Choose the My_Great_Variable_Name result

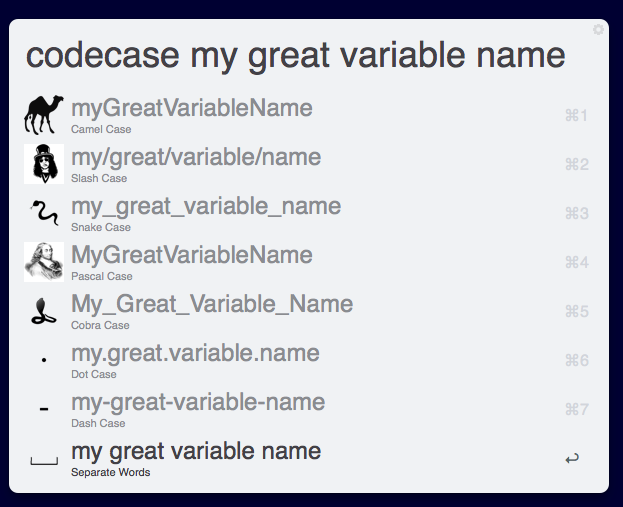212,304
